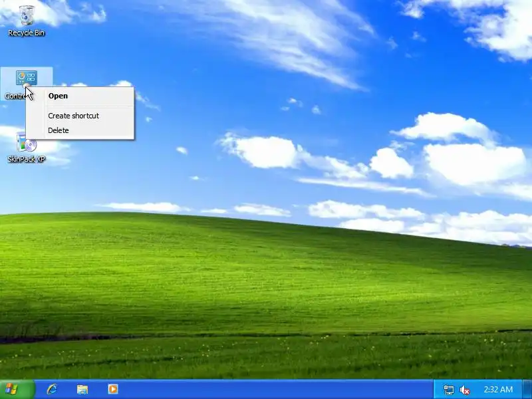The width and height of the screenshot is (532, 399).
Task: Choose Open in the context menu
Action: click(x=80, y=96)
